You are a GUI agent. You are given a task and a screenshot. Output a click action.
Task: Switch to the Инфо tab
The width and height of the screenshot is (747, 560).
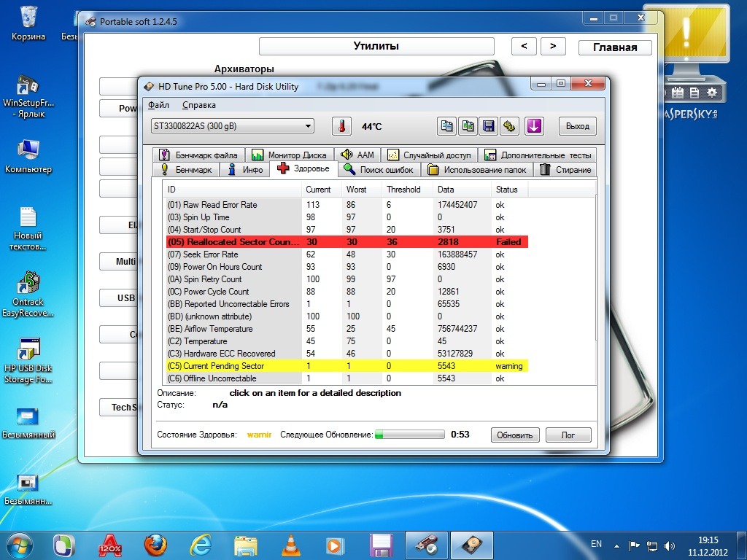[x=245, y=169]
